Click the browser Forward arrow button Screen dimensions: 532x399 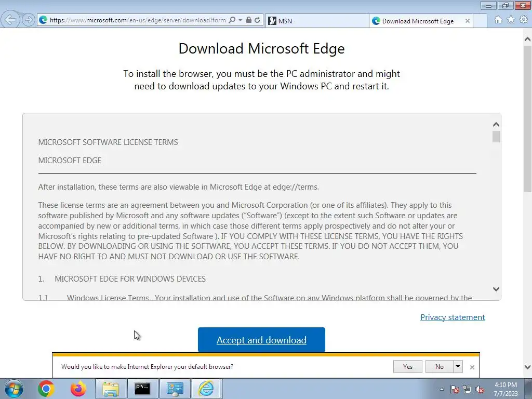pos(29,20)
